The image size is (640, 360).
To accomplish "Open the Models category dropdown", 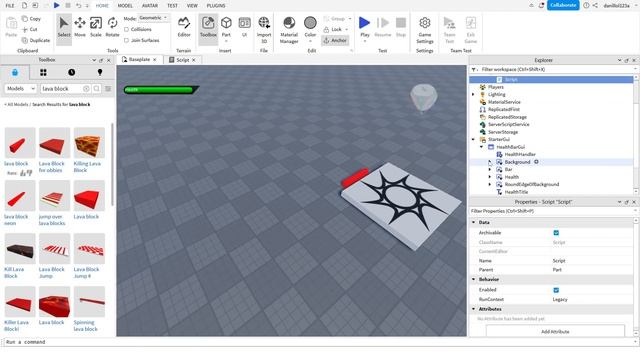I will point(21,89).
